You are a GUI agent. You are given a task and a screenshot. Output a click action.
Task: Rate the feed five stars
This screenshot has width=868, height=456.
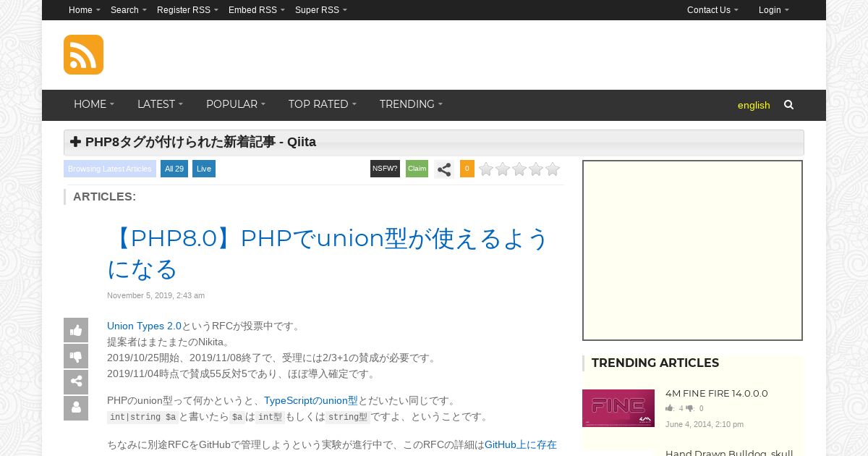553,169
